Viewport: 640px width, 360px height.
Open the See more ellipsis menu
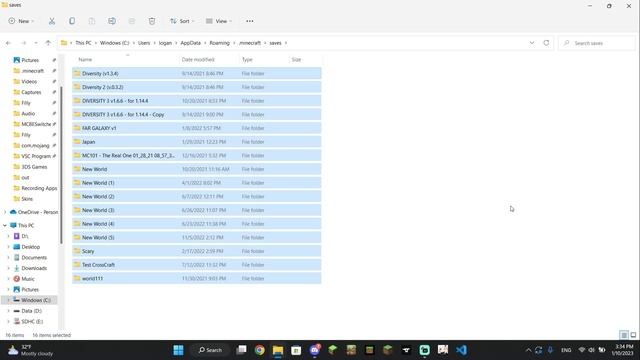(250, 21)
